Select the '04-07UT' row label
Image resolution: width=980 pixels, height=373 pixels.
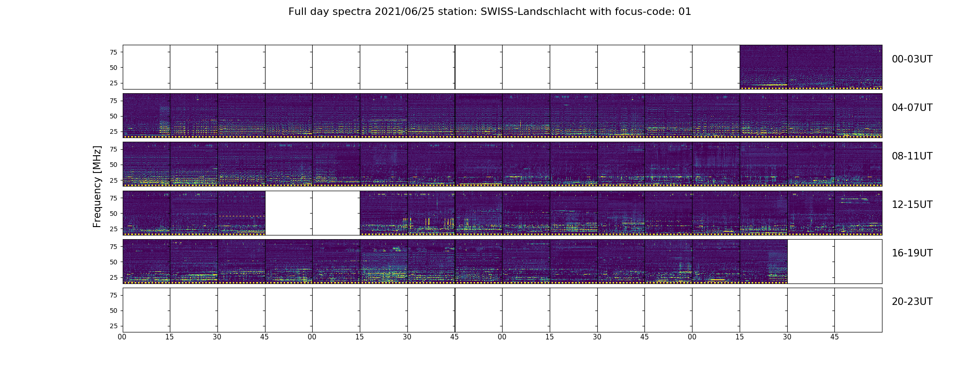(912, 108)
